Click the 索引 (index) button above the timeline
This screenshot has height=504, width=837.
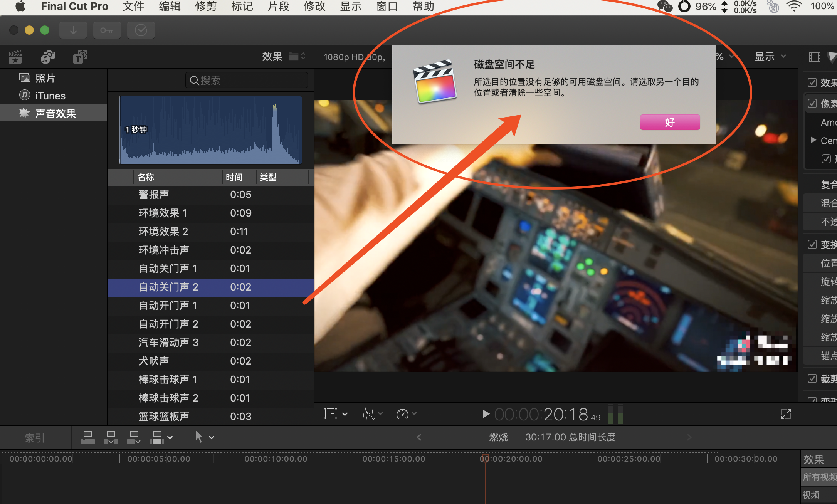35,438
